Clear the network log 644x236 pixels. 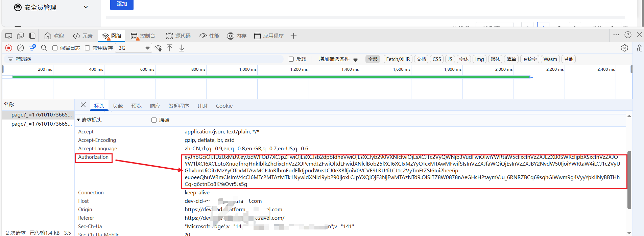(21, 48)
